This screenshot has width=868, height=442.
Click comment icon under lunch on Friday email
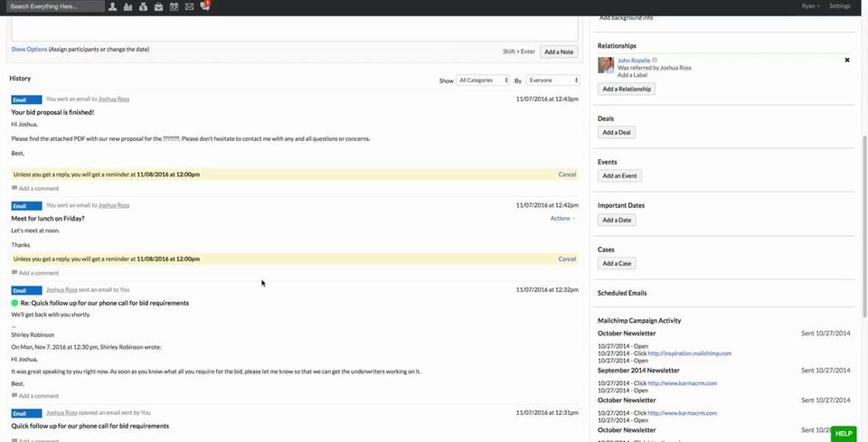point(14,273)
